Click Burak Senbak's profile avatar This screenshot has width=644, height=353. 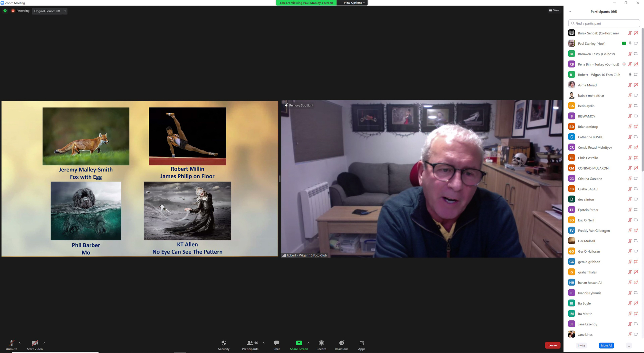tap(572, 33)
